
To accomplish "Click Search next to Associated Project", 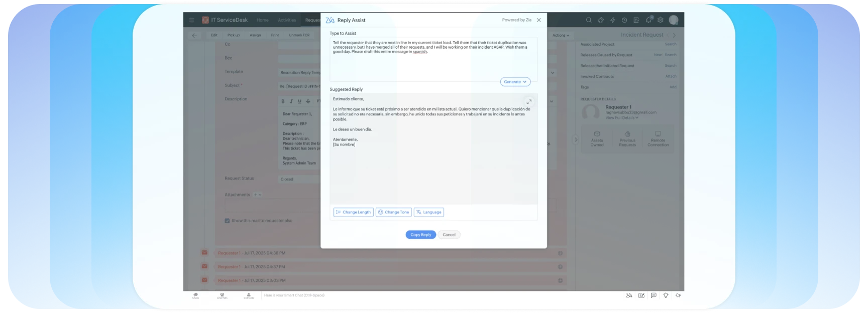I will click(x=671, y=44).
